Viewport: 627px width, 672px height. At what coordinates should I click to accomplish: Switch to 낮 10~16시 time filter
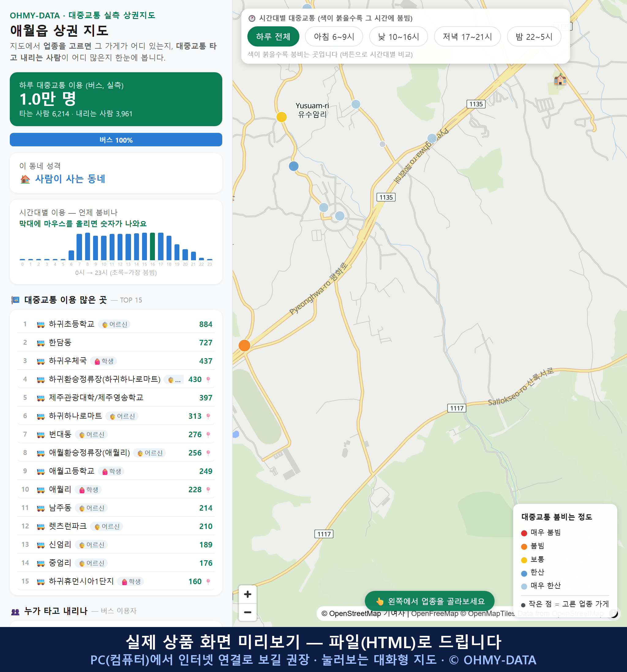click(399, 36)
